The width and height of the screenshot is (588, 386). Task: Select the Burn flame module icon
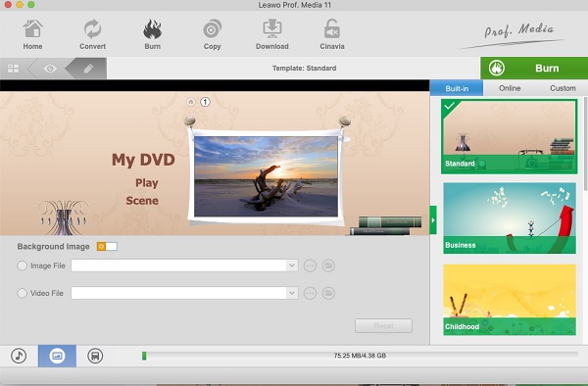[x=152, y=34]
